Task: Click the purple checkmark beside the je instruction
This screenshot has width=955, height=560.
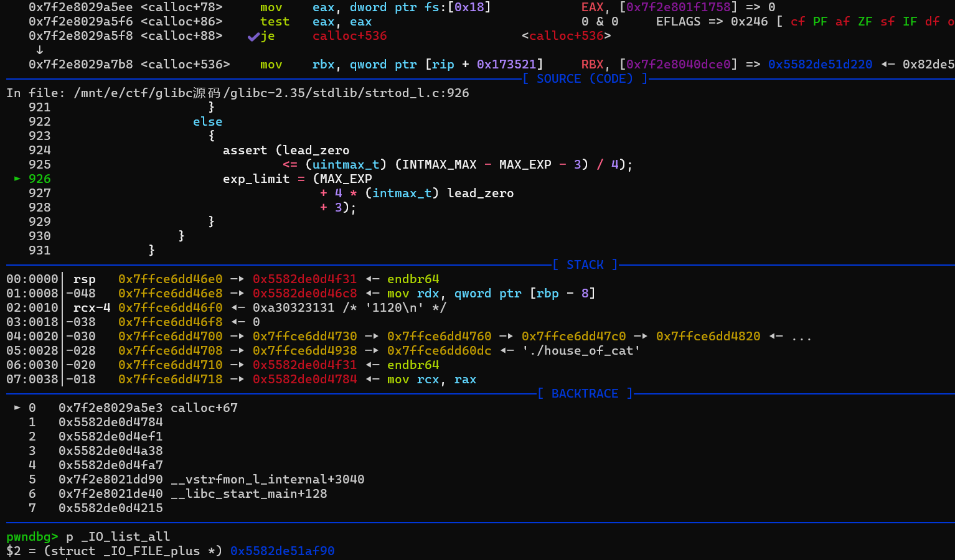Action: click(253, 36)
